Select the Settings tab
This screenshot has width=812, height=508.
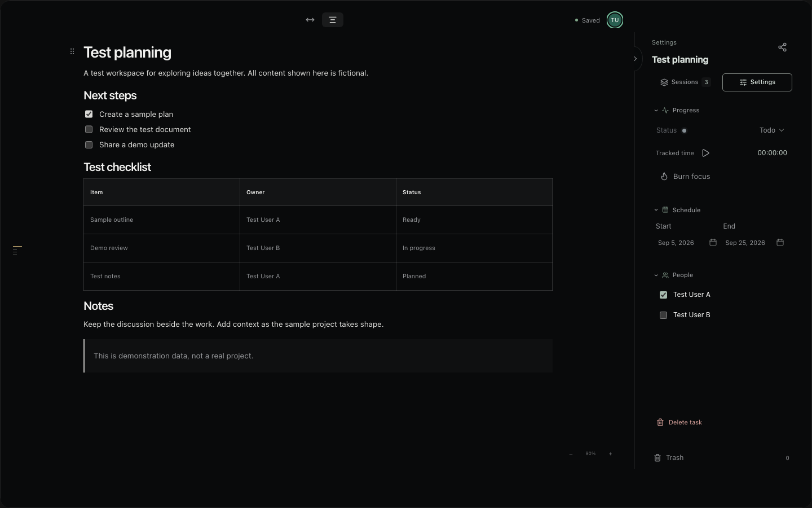coord(757,82)
